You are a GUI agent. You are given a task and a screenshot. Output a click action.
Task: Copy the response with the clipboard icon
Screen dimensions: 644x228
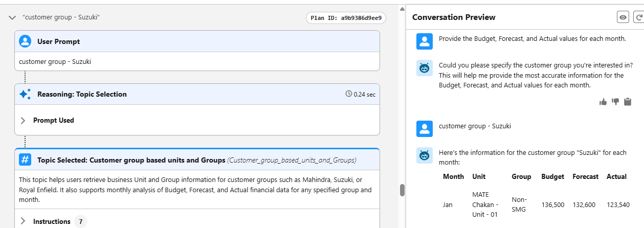click(x=628, y=102)
